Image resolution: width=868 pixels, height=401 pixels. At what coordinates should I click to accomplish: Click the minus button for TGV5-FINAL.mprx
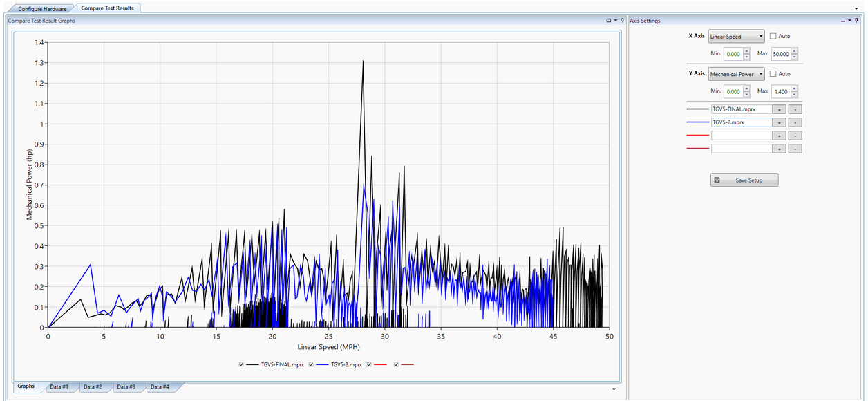(795, 109)
